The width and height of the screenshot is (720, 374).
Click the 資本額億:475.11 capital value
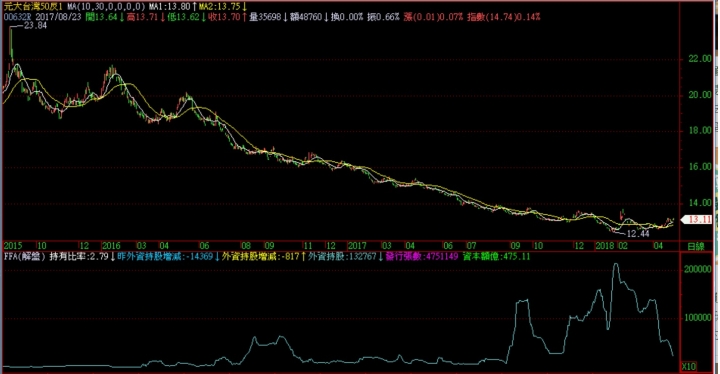pyautogui.click(x=496, y=256)
